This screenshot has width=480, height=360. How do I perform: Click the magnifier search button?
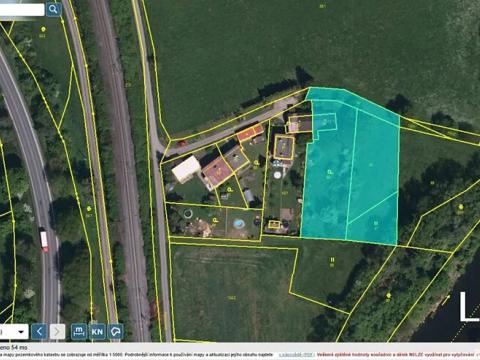coord(53,9)
